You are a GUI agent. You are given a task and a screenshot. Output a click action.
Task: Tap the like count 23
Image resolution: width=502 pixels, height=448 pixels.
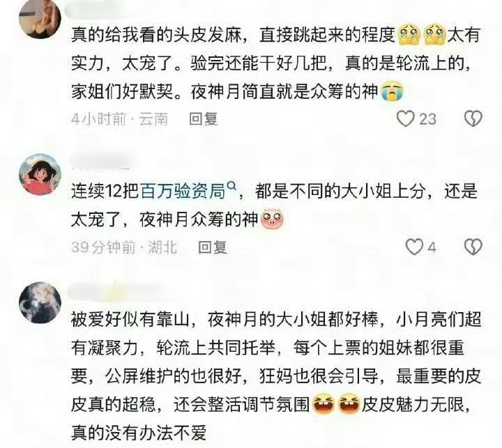tap(427, 119)
